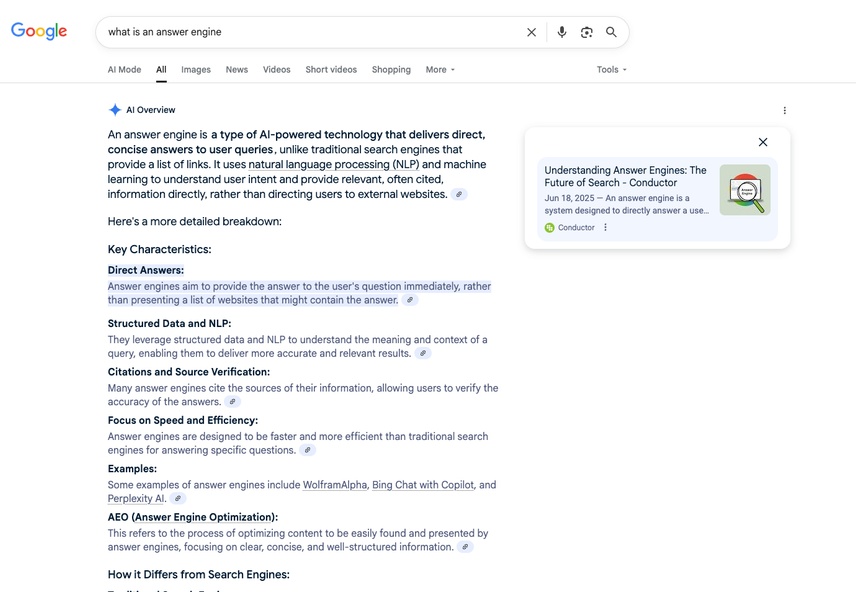
Task: Click the Conductor green favicon
Action: coord(549,227)
